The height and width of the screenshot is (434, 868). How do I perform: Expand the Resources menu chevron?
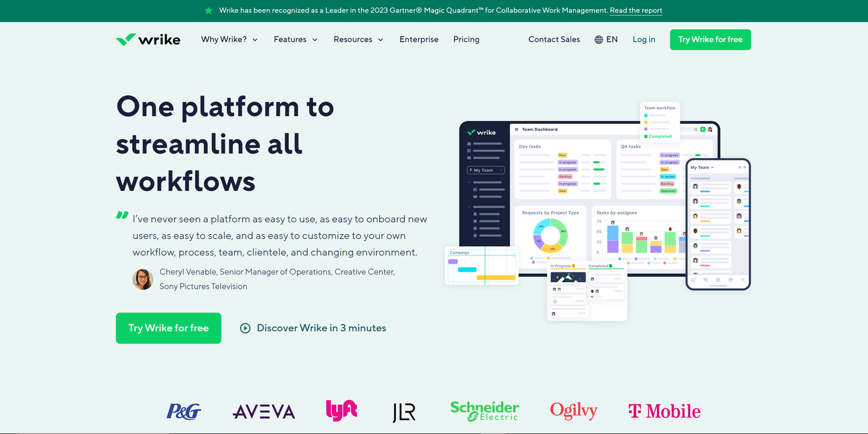click(380, 40)
